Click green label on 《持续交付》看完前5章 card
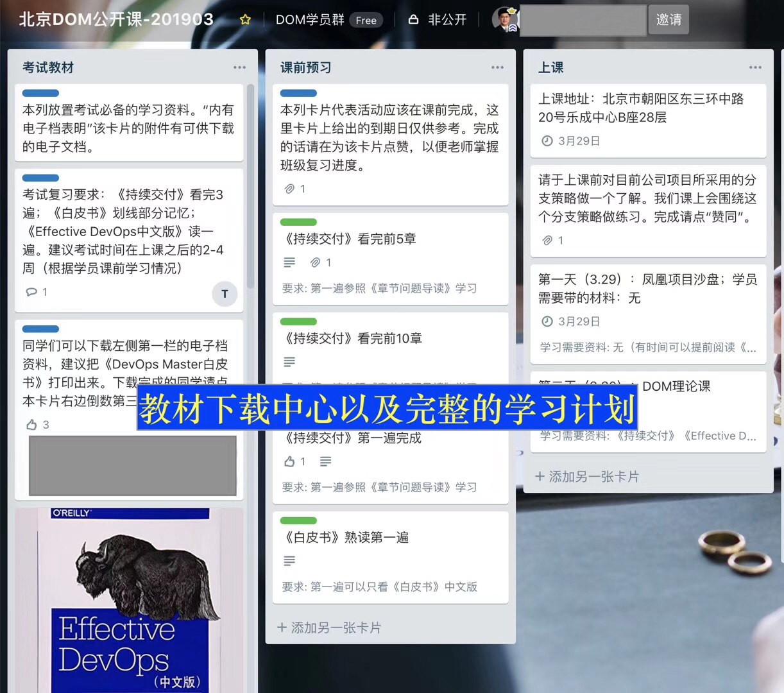 [298, 222]
